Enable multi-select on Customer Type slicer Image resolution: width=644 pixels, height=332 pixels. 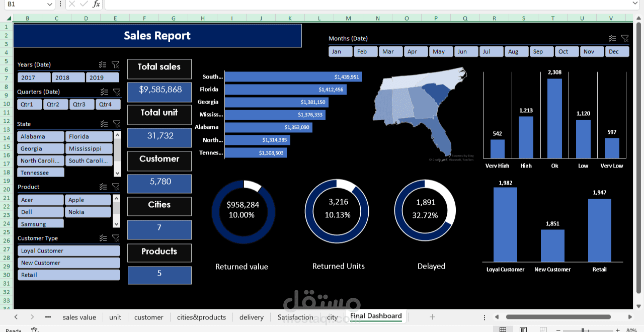coord(104,238)
